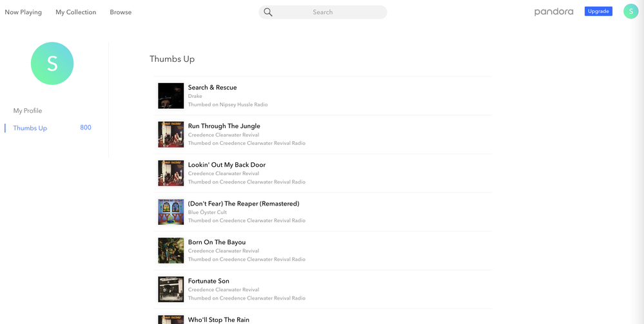Switch to the Browse tab
Screen dimensions: 644x324
point(121,12)
